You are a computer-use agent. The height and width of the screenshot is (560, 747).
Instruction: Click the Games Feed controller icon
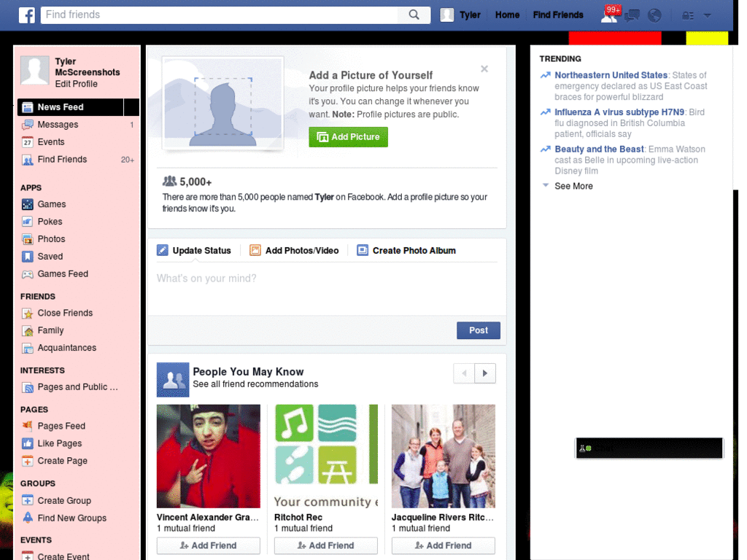coord(28,274)
